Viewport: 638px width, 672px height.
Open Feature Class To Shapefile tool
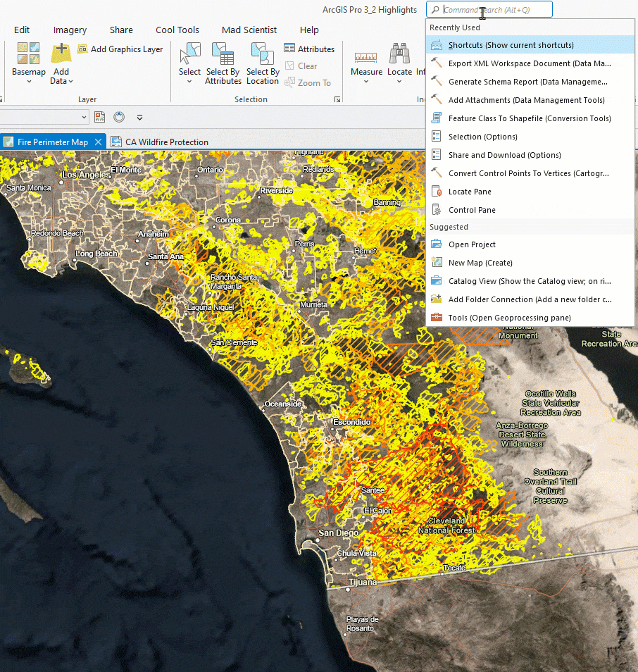click(530, 118)
